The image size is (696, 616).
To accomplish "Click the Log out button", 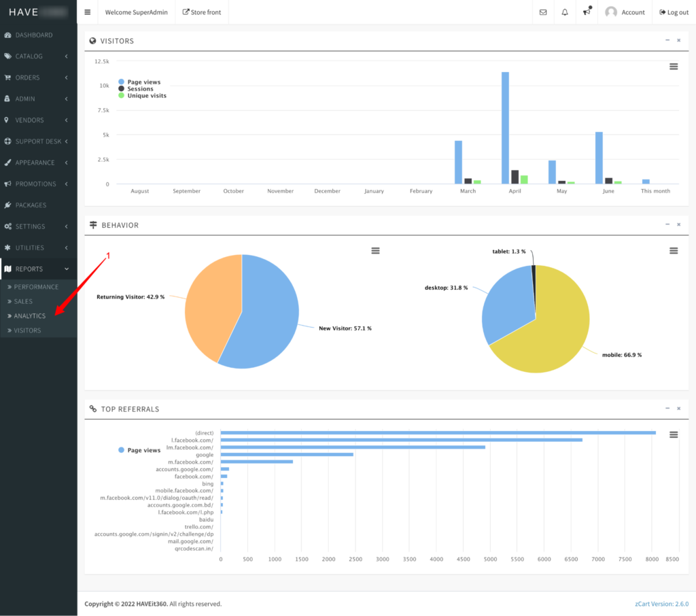I will coord(673,12).
